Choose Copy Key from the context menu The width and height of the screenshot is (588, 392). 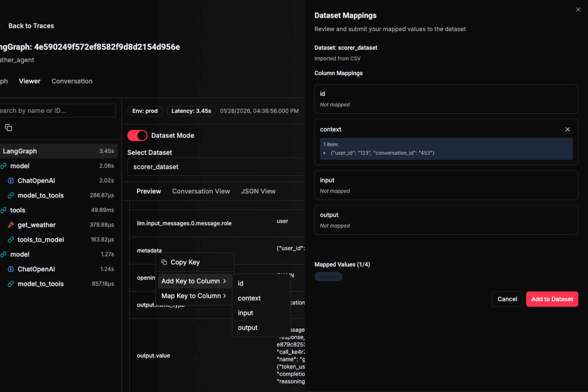185,262
